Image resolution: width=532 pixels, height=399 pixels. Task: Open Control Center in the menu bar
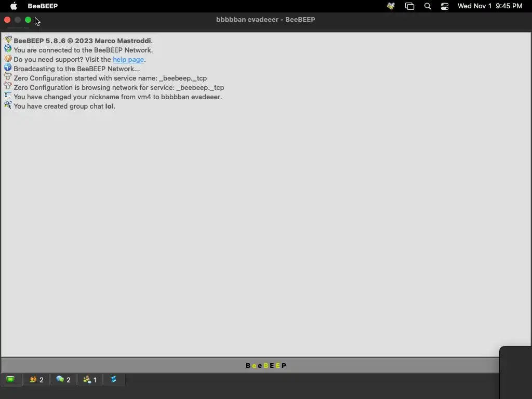tap(445, 6)
